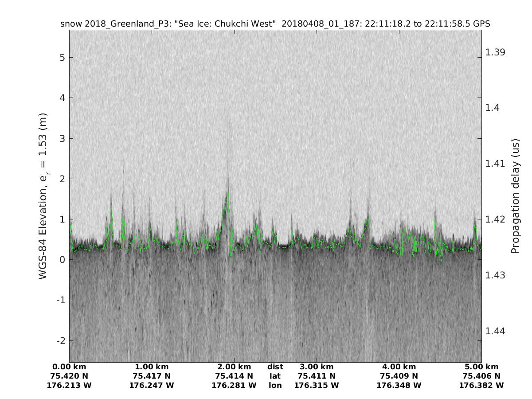The height and width of the screenshot is (399, 532).
Task: Click the elevation tick label 5
Action: [x=63, y=58]
